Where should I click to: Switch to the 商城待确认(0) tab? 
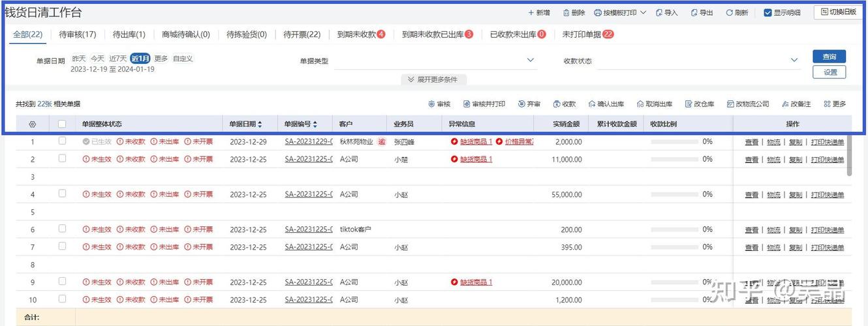tap(186, 35)
